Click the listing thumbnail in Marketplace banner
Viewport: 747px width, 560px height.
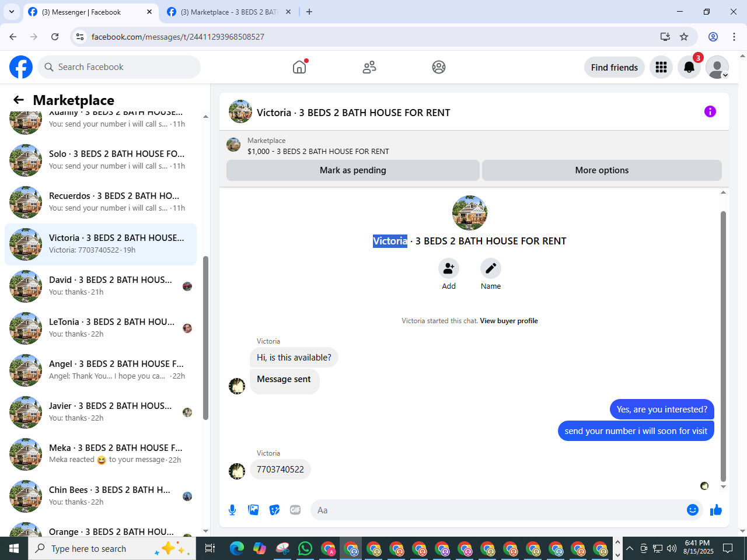[x=233, y=145]
